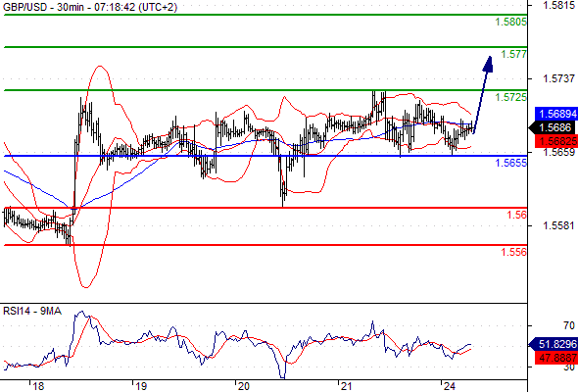Click the dark blue forecast arrow head
The image size is (578, 392).
(x=489, y=64)
